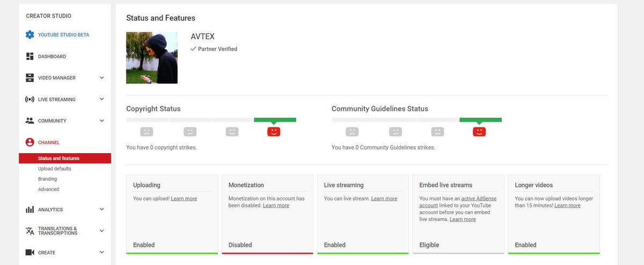Click the Disabled status in Monetization card

tap(240, 245)
